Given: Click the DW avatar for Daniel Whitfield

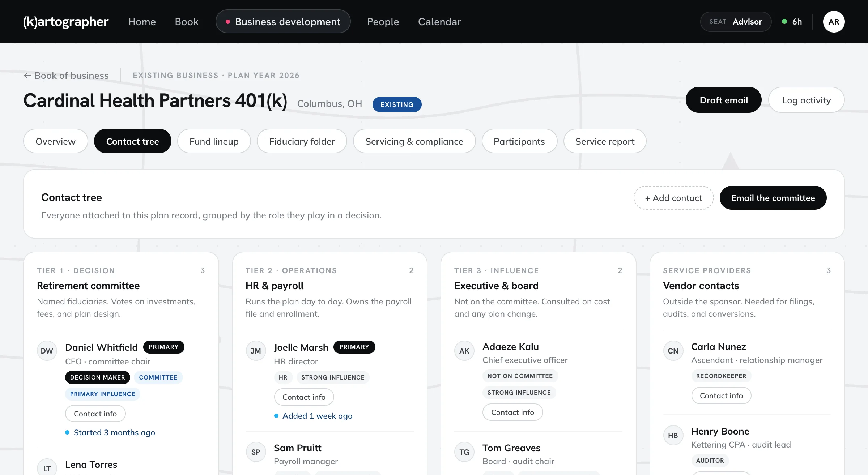Looking at the screenshot, I should coord(47,351).
